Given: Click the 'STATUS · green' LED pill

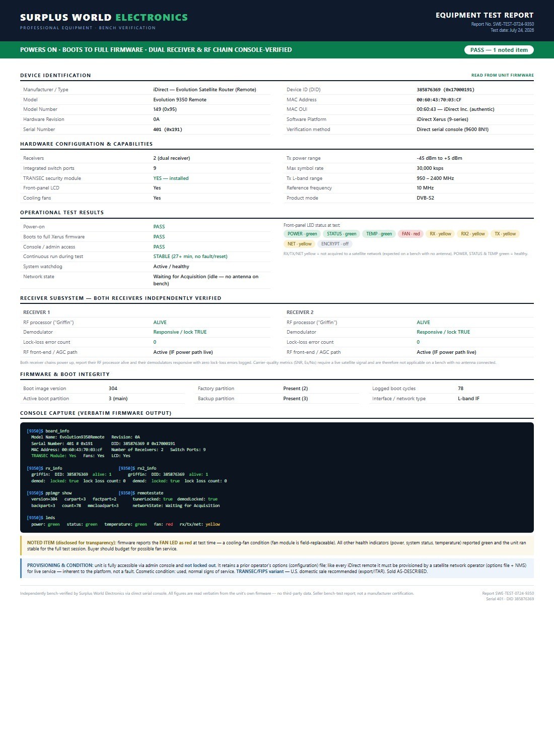Looking at the screenshot, I should [x=341, y=234].
